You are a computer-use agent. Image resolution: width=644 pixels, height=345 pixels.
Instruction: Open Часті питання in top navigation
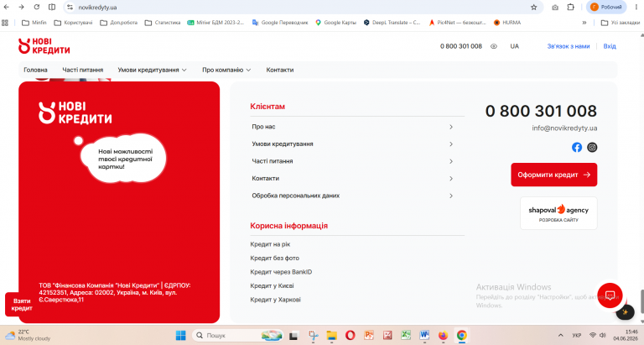click(x=82, y=70)
